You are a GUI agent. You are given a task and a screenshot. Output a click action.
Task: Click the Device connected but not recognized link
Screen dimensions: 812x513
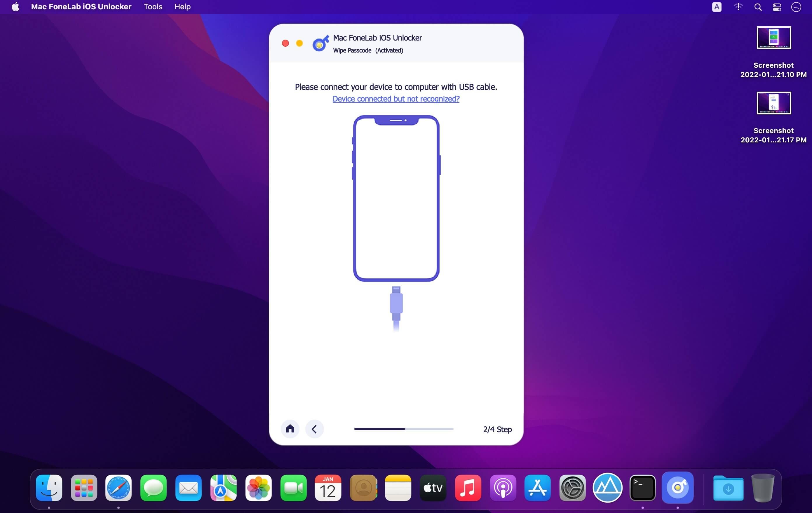[x=396, y=99]
